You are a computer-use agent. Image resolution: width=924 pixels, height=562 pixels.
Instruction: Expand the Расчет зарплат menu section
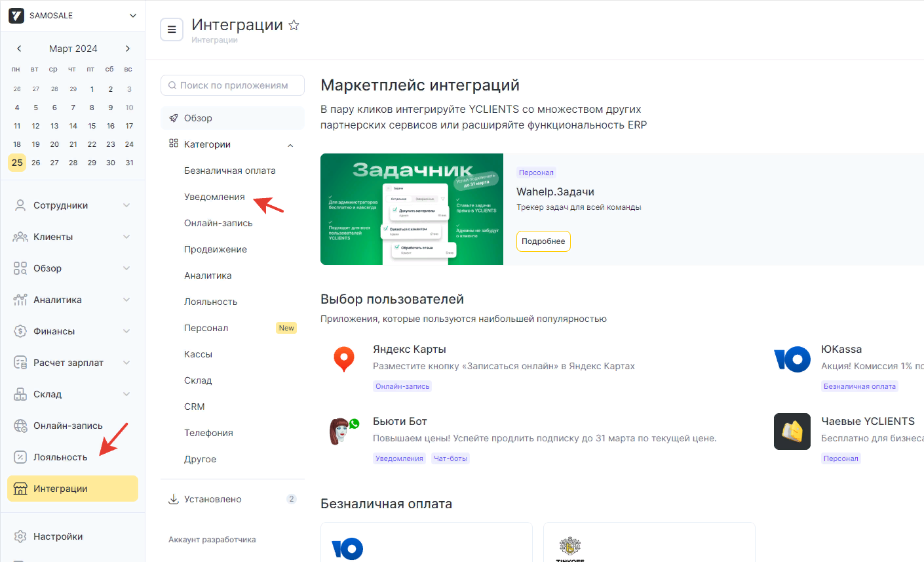[126, 363]
